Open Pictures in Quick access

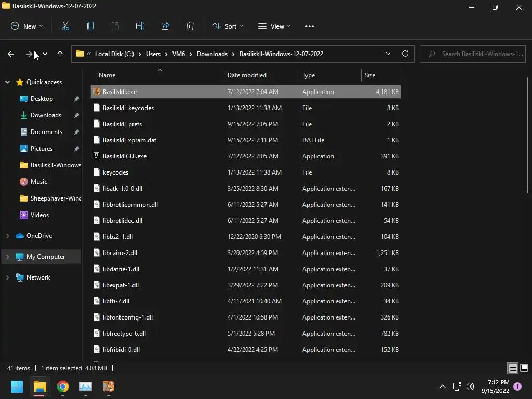(42, 148)
